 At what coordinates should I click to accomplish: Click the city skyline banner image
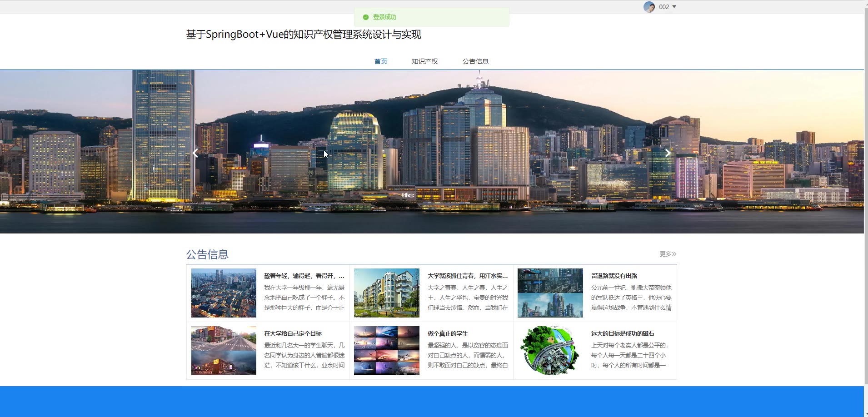coord(432,151)
